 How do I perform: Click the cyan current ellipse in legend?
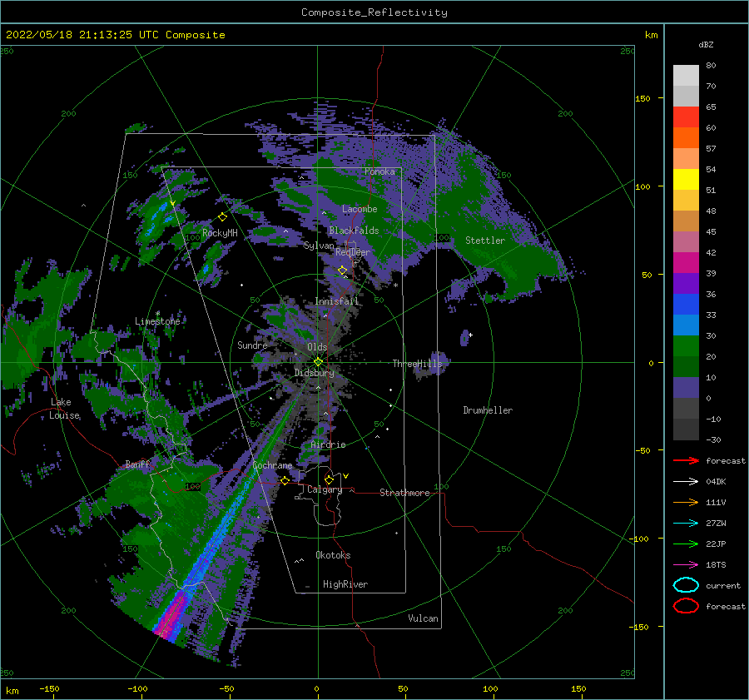686,585
